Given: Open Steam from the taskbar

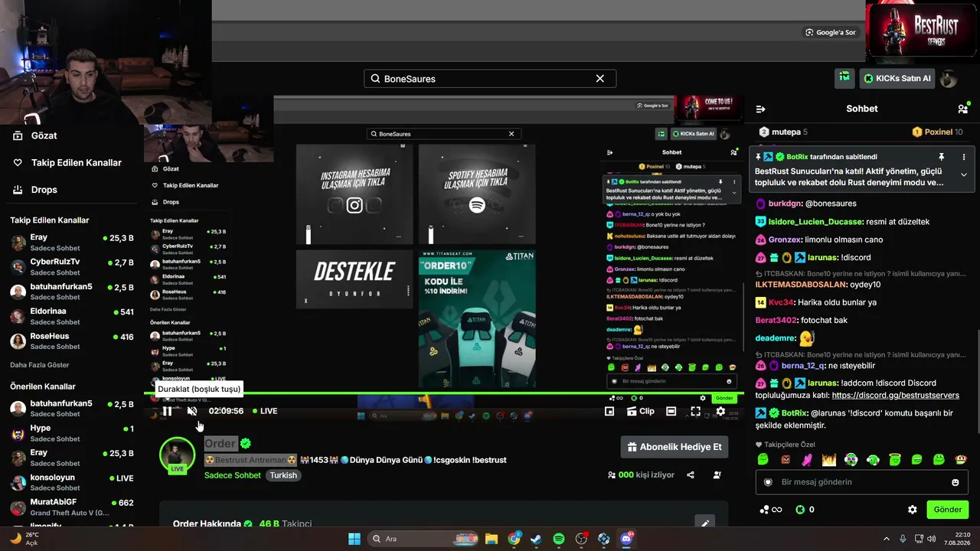Looking at the screenshot, I should pos(536,539).
